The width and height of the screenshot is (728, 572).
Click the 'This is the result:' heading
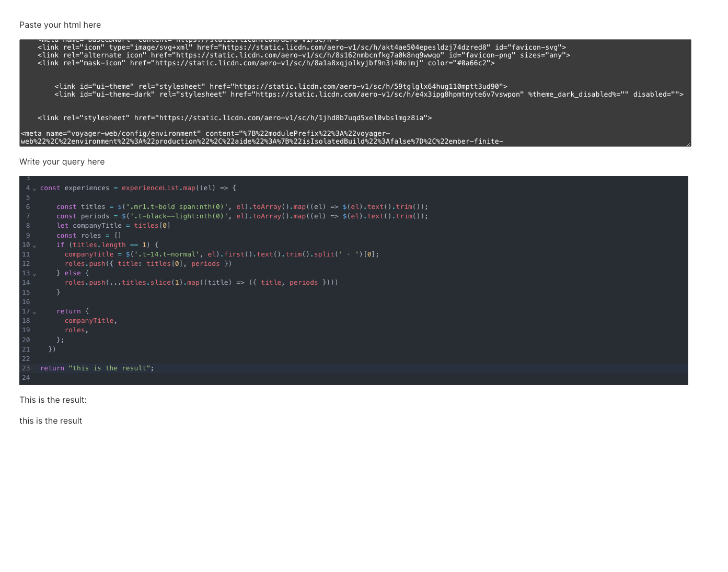coord(53,400)
